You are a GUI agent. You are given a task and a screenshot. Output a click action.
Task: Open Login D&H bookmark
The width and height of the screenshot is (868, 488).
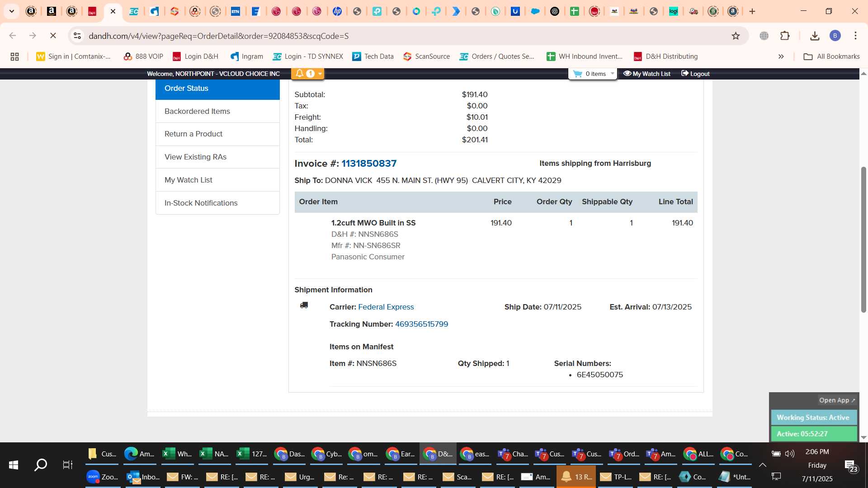tap(195, 56)
